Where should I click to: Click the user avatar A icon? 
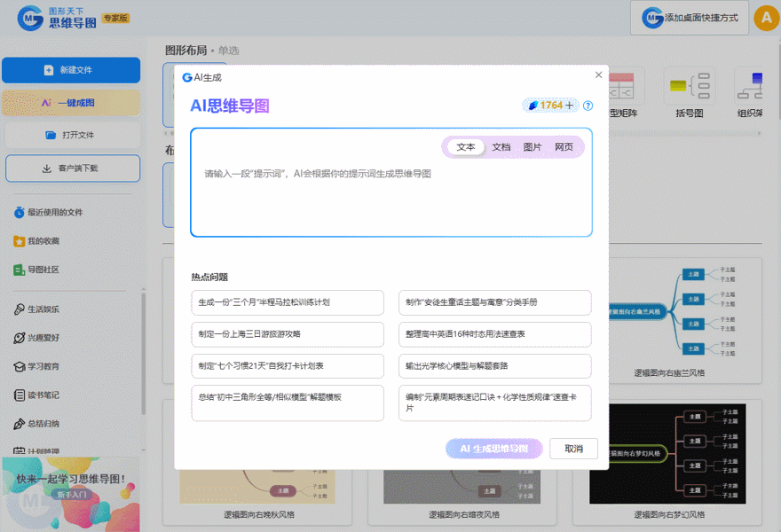[x=767, y=18]
